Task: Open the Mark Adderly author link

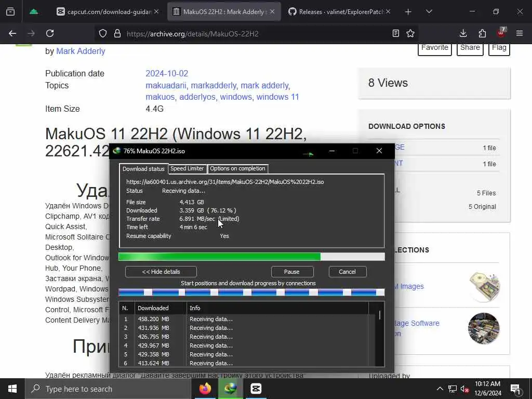Action: pos(81,51)
